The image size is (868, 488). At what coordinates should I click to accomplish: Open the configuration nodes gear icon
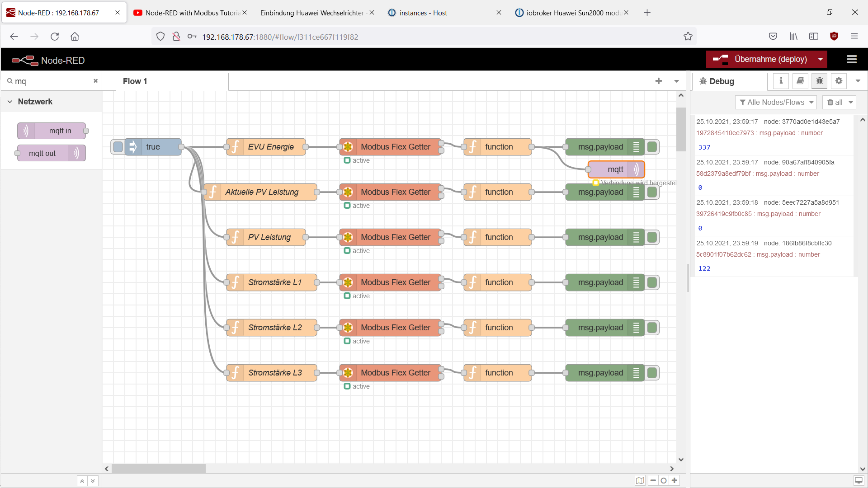click(x=839, y=81)
